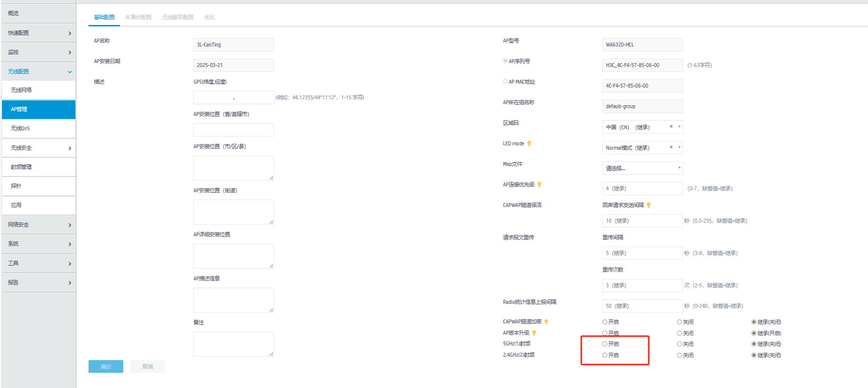Open 无线QoS in the sidebar

coord(39,128)
